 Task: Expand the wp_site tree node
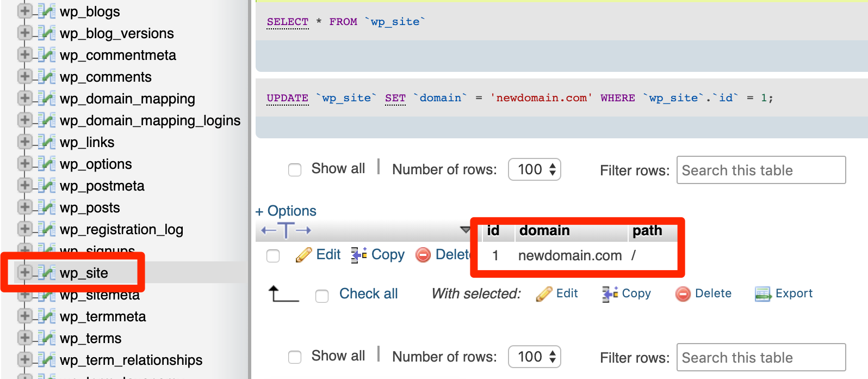[x=24, y=272]
